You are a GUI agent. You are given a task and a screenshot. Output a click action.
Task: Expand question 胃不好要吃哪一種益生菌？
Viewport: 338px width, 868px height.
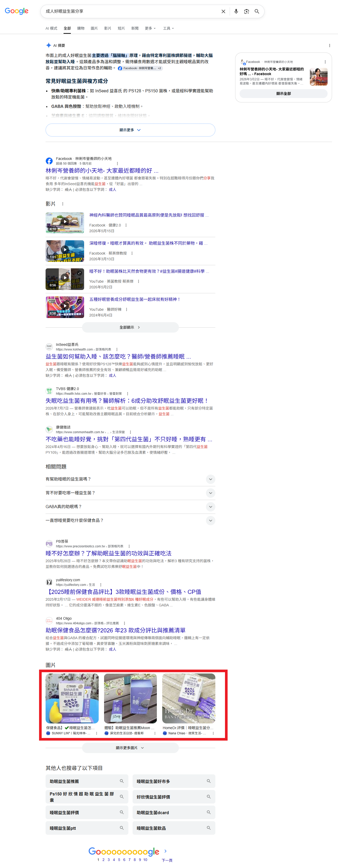tap(130, 493)
